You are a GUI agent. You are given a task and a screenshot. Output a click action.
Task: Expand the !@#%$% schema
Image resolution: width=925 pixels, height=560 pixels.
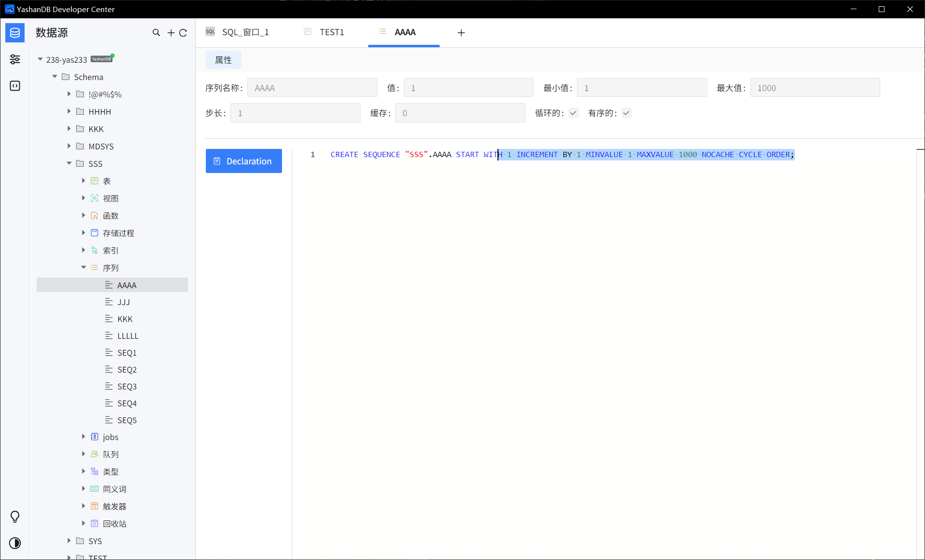click(69, 94)
